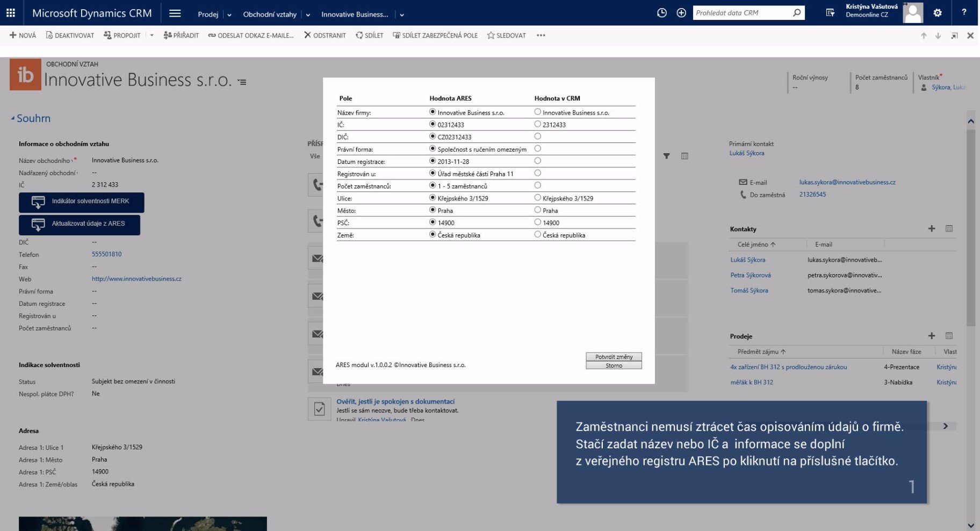This screenshot has height=531, width=980.
Task: Open primary contact Lukáš Sýkora link
Action: [746, 153]
